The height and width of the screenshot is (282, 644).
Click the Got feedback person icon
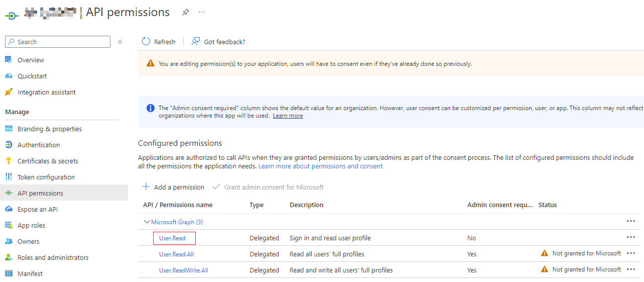pos(196,41)
